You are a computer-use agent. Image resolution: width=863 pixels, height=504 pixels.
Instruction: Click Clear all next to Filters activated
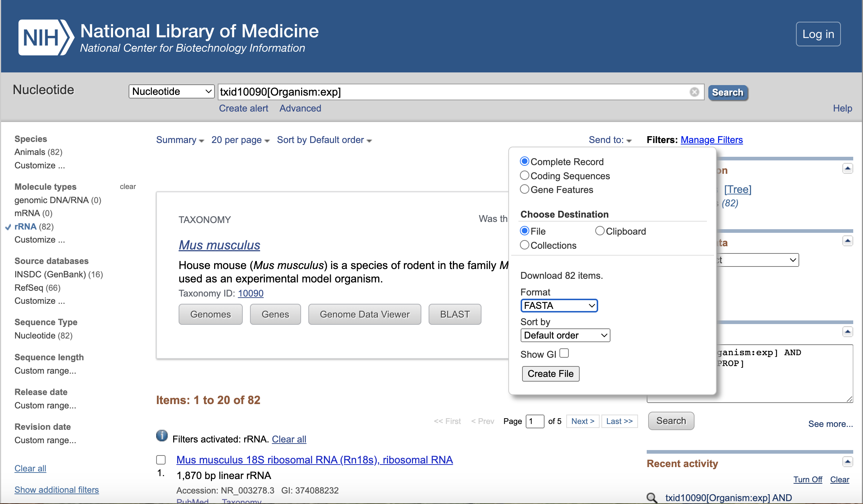click(x=289, y=439)
